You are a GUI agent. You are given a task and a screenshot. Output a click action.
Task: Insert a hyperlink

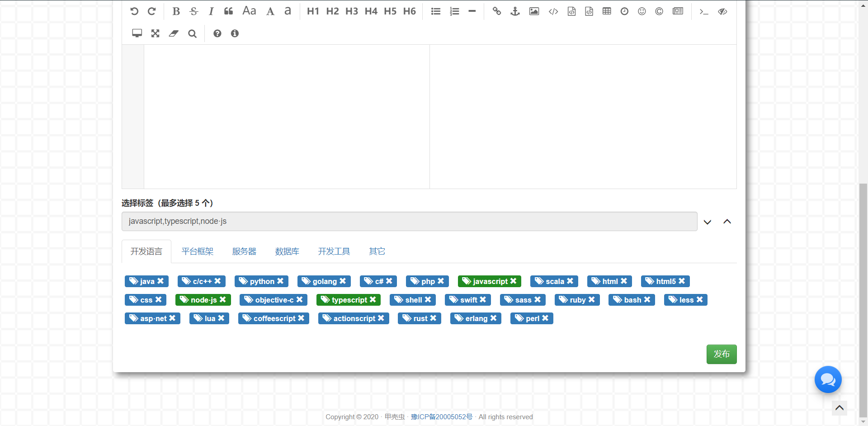(497, 11)
